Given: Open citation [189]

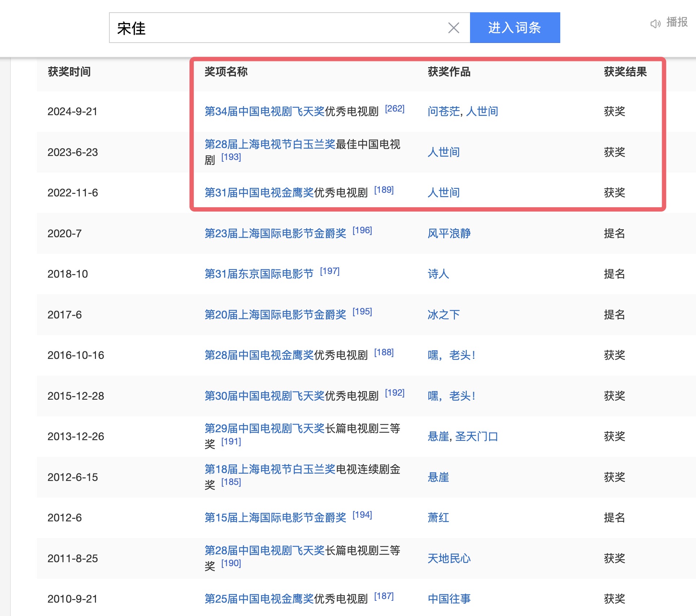Looking at the screenshot, I should pos(384,190).
